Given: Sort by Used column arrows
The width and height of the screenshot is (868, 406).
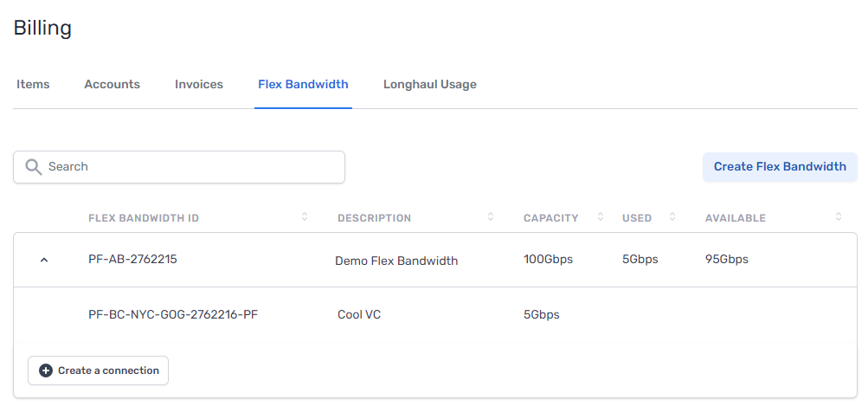Looking at the screenshot, I should (672, 217).
